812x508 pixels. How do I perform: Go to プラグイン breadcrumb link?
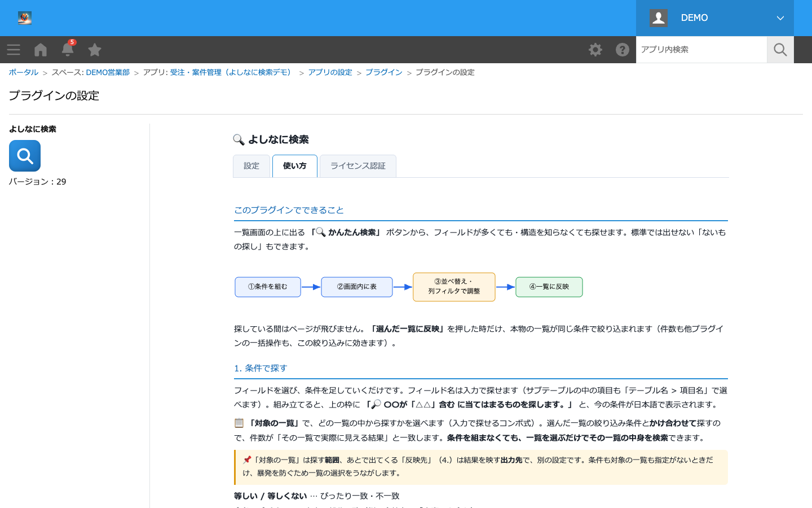(384, 72)
